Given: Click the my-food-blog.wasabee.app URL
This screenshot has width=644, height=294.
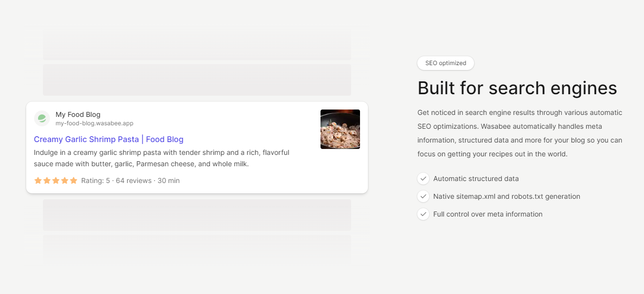Looking at the screenshot, I should (94, 123).
